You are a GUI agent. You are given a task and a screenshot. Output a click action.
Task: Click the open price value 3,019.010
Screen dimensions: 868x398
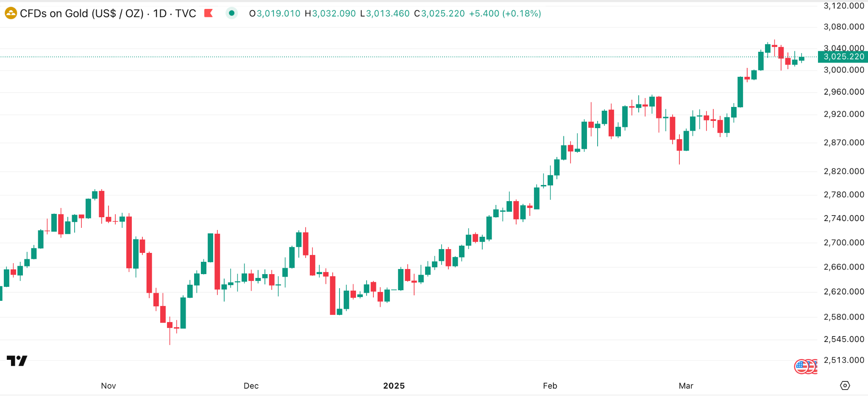click(278, 14)
